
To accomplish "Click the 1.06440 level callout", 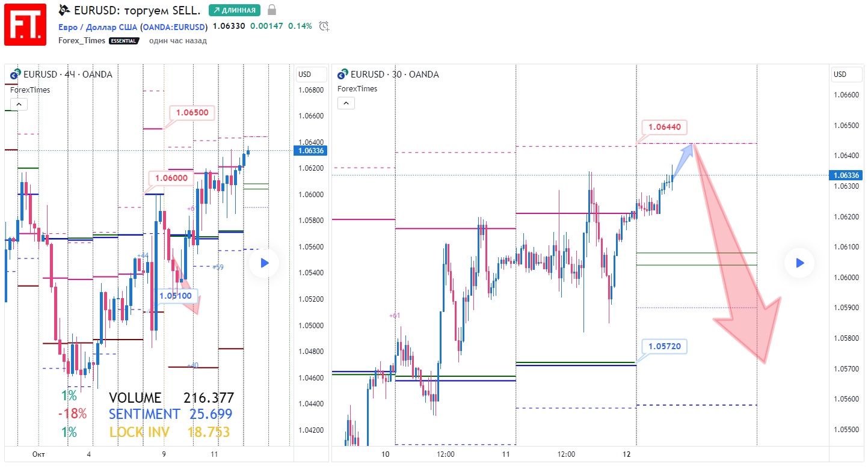I will coord(665,127).
